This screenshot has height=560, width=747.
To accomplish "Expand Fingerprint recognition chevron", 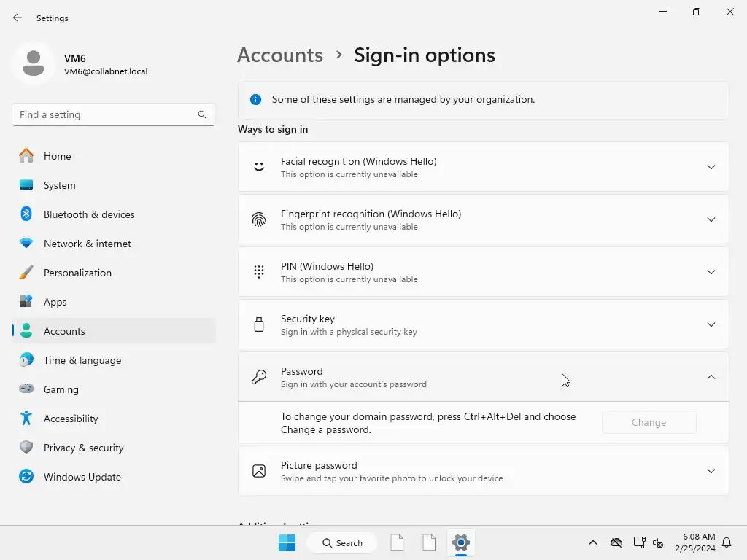I will 711,219.
